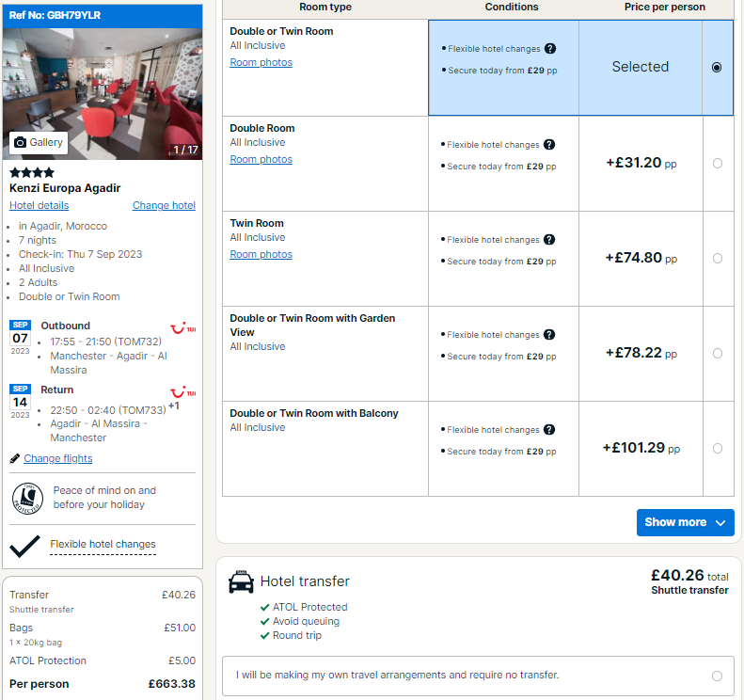The width and height of the screenshot is (744, 700).
Task: Open the hotel photo Gallery camera icon
Action: pos(20,142)
